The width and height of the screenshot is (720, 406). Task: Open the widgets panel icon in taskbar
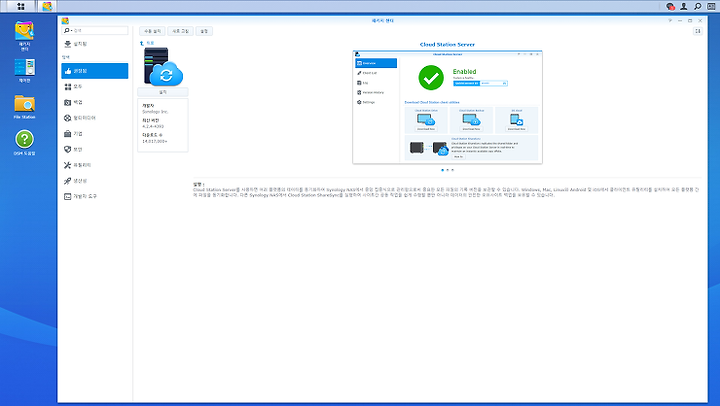[x=711, y=6]
